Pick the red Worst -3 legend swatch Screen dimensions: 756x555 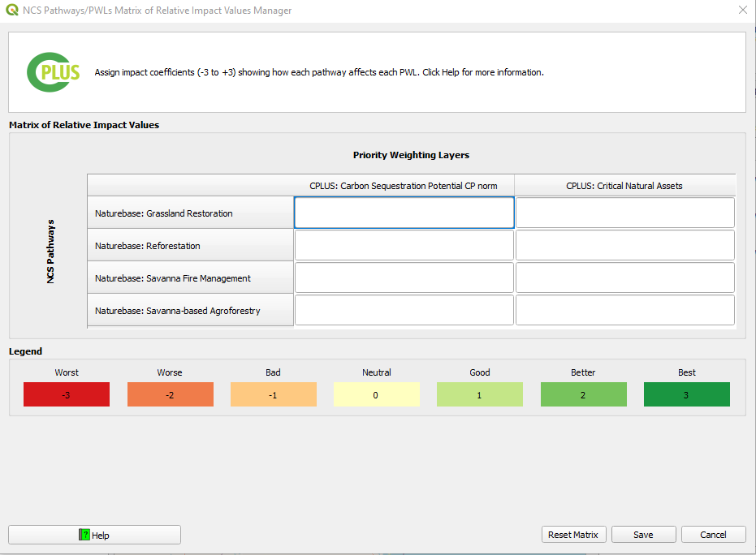pos(67,394)
